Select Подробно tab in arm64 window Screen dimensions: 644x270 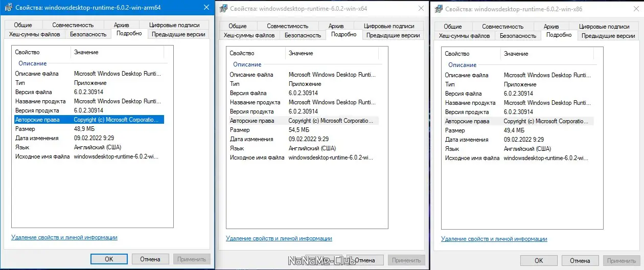[129, 33]
